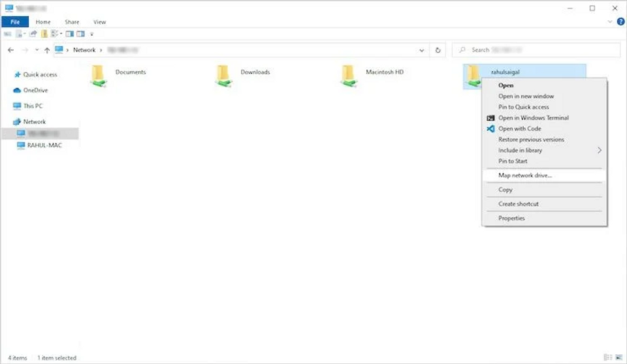The height and width of the screenshot is (364, 627).
Task: Select the Documents shared folder
Action: coord(119,76)
